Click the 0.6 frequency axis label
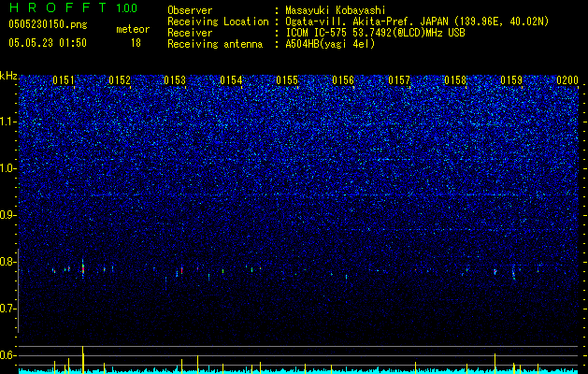Screen dimensions: 588x374 [8, 355]
